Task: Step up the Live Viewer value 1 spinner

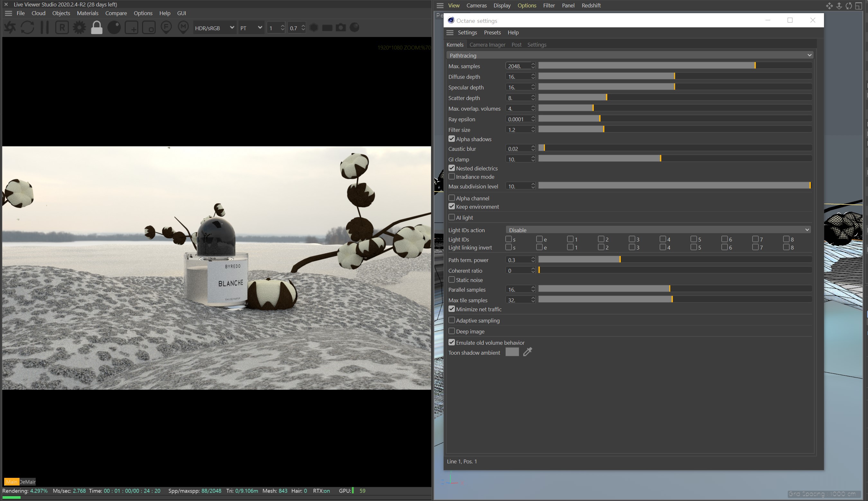Action: (x=282, y=25)
